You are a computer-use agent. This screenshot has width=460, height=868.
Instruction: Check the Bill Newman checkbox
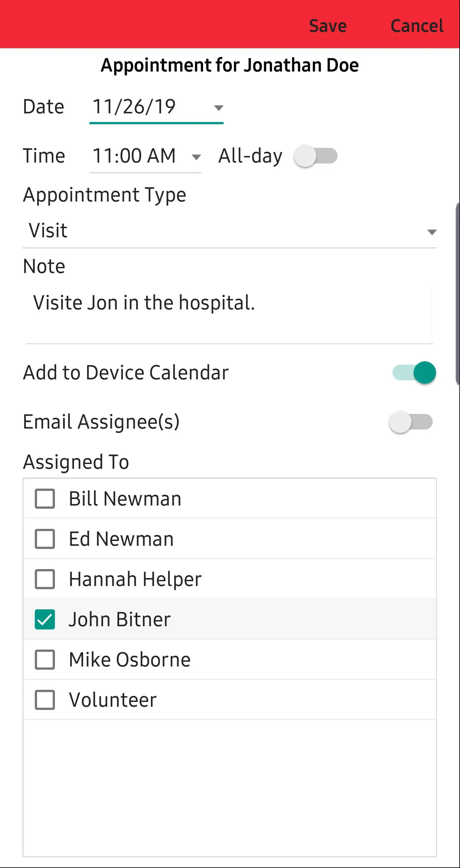coord(45,499)
